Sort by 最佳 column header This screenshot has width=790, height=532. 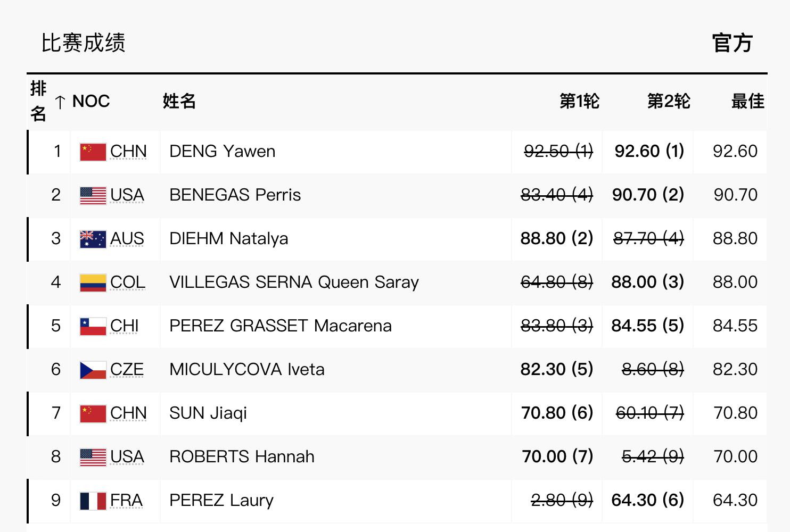point(747,101)
